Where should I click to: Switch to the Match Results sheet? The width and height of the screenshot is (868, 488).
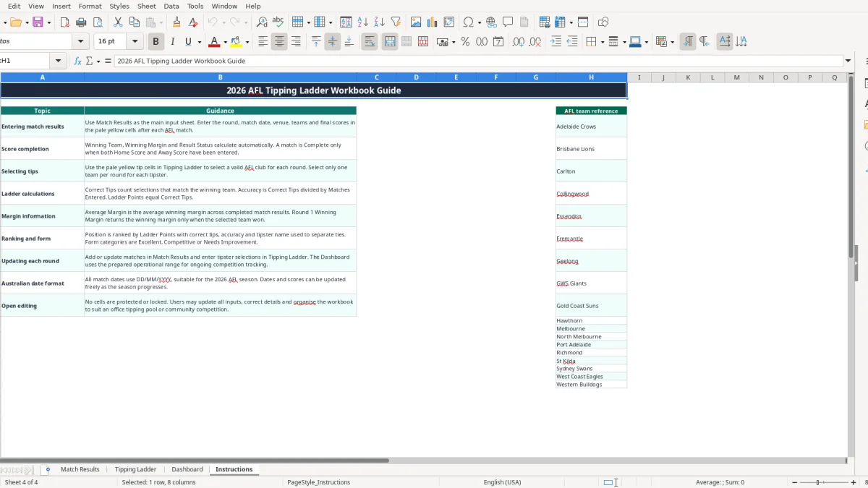tap(80, 469)
